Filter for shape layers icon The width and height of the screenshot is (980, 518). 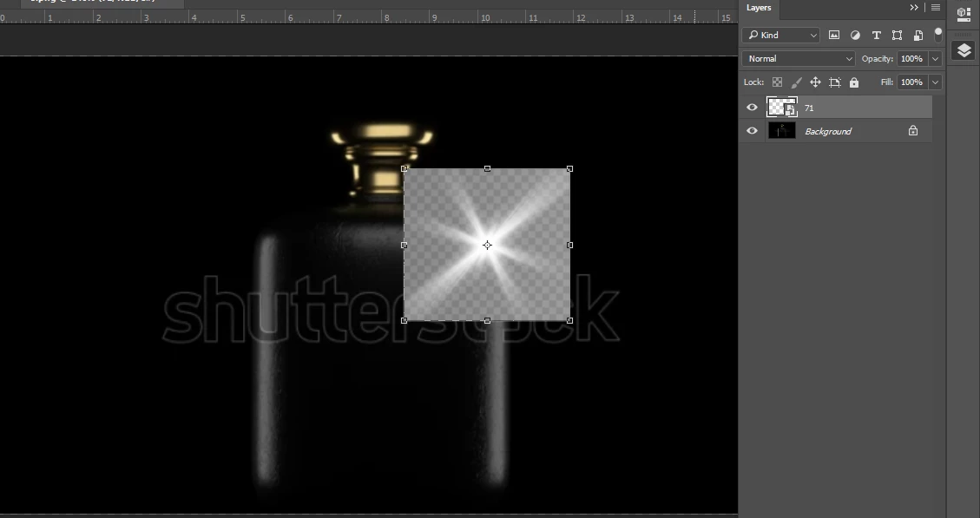click(x=897, y=35)
